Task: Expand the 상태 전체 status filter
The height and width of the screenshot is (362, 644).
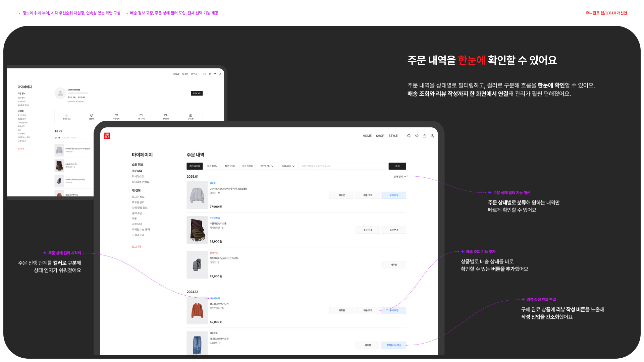Action: (399, 177)
